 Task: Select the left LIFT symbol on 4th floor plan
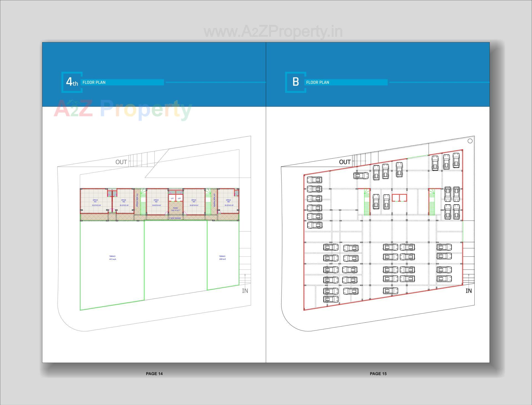click(172, 198)
